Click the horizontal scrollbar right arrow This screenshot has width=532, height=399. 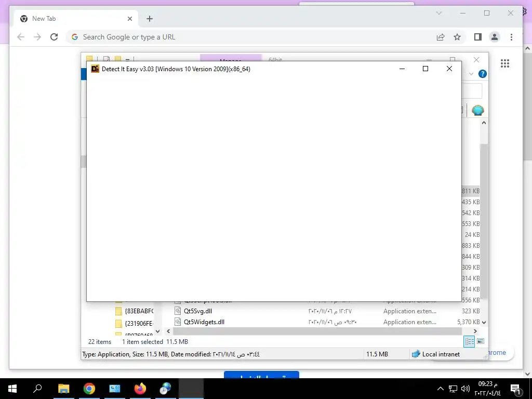pos(475,331)
